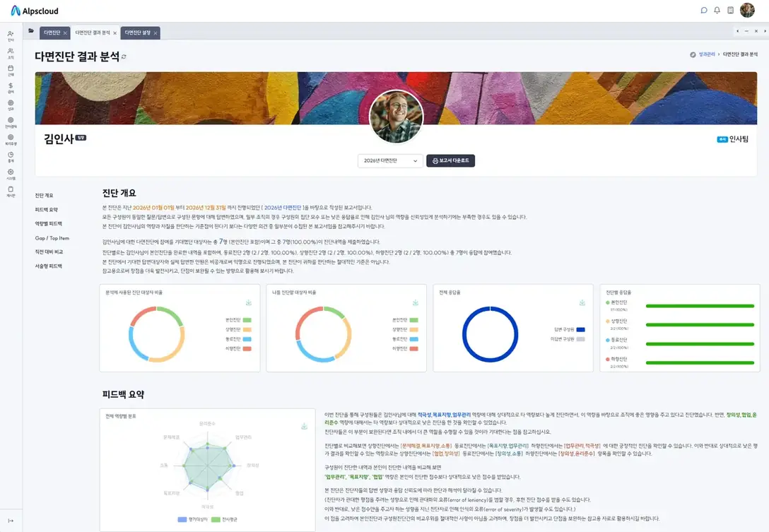This screenshot has height=532, width=769.
Task: Click the Alpscloud logo
Action: (x=35, y=11)
